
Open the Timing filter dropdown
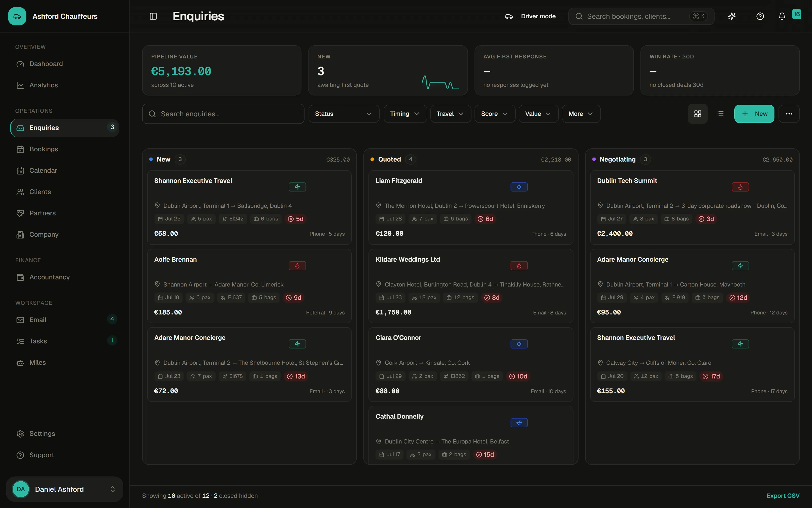pos(405,114)
